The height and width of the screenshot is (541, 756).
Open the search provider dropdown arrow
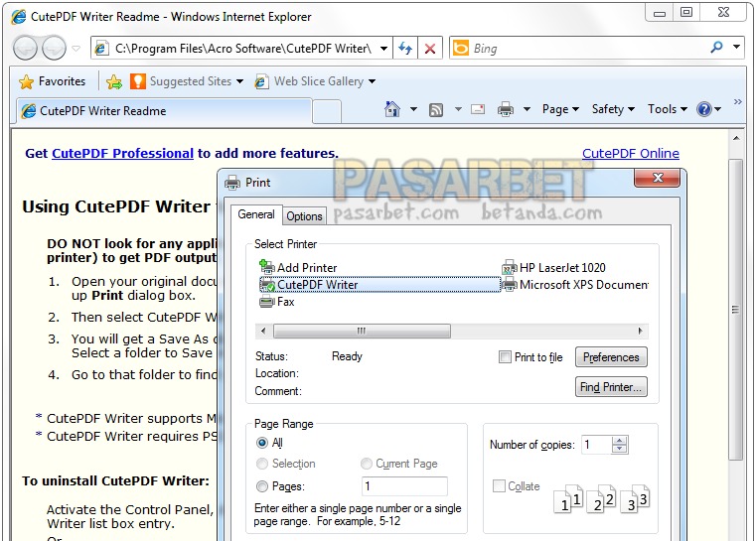pyautogui.click(x=736, y=47)
